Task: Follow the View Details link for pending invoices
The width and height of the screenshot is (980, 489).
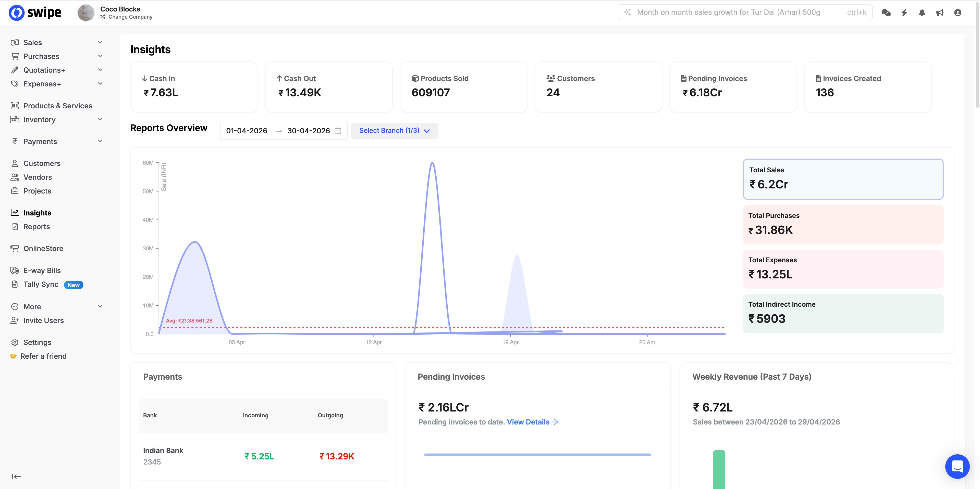Action: click(532, 422)
